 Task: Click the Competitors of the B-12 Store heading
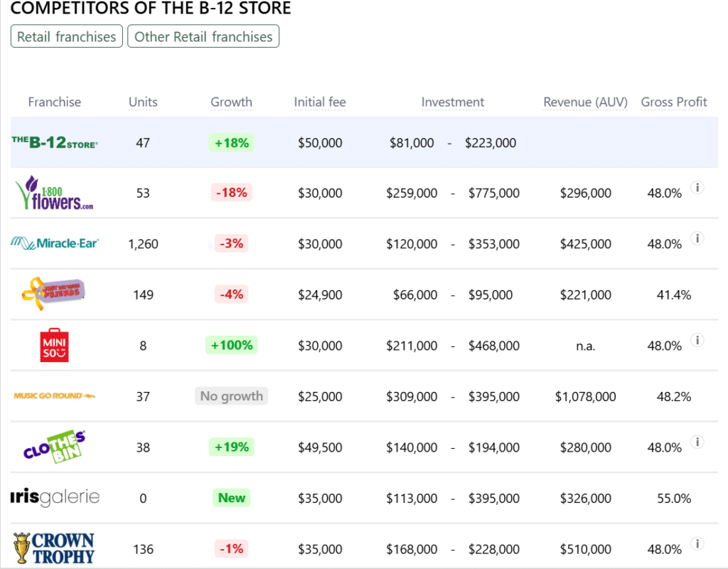[x=151, y=8]
